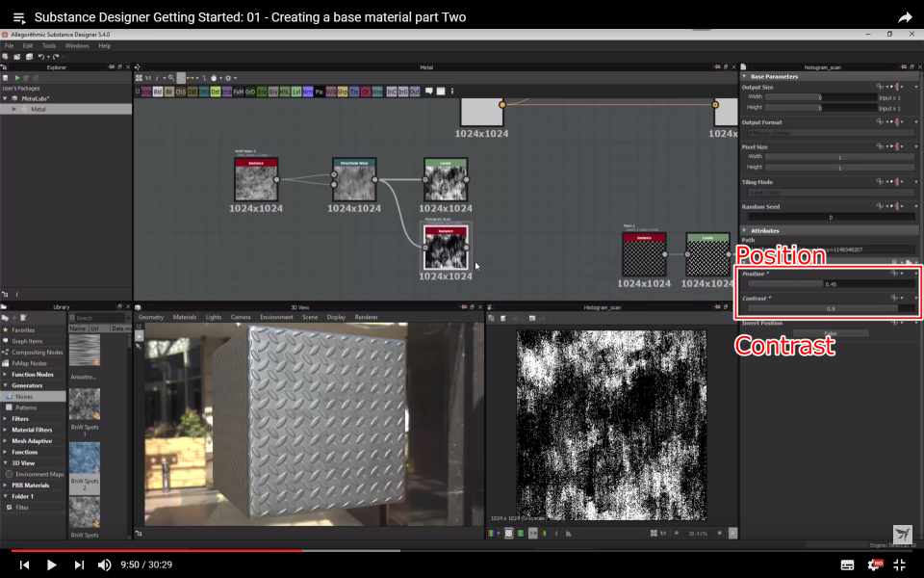
Task: Expand the Metal graph item
Action: pyautogui.click(x=14, y=109)
